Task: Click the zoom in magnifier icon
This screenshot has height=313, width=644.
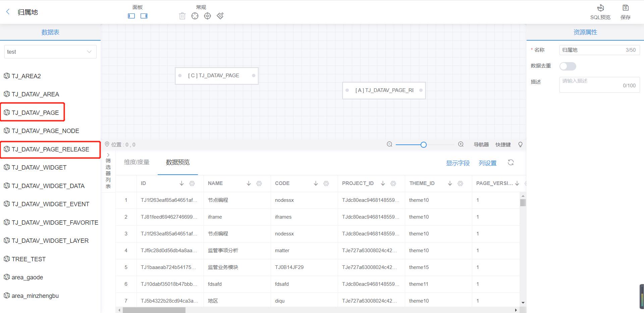Action: coord(461,144)
